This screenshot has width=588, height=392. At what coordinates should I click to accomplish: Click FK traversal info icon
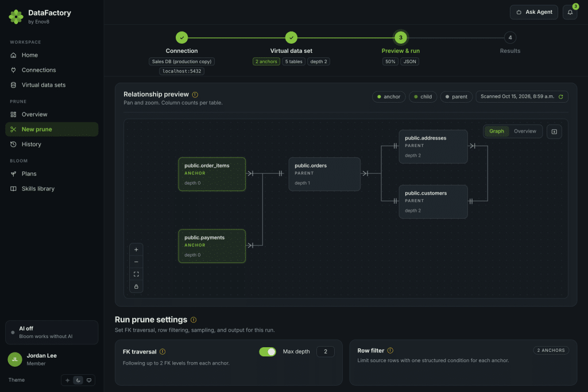(163, 351)
